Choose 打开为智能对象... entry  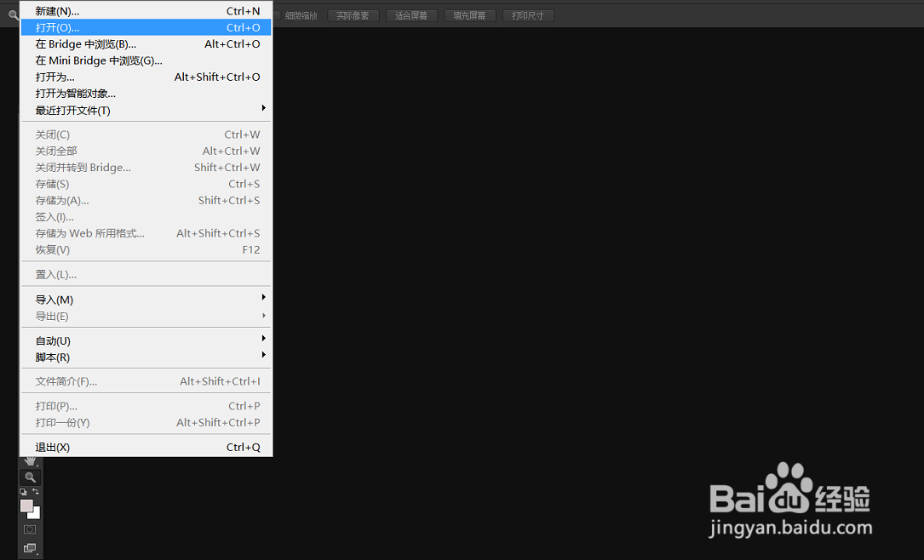(x=146, y=94)
